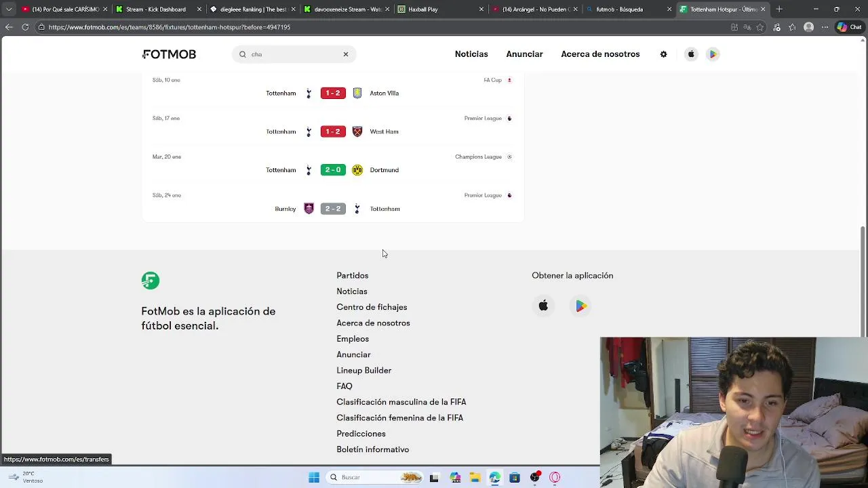Image resolution: width=868 pixels, height=488 pixels.
Task: Open the Windows Start menu
Action: coord(314,477)
